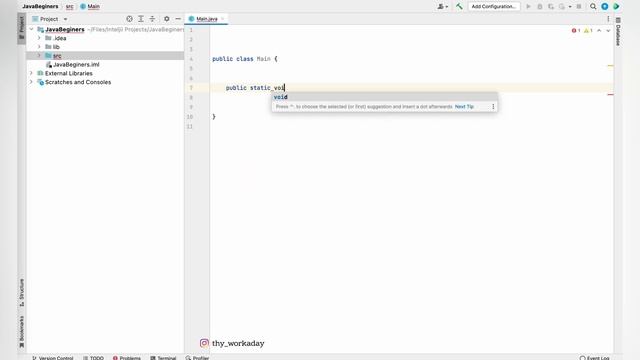This screenshot has height=360, width=640.
Task: Click Run with Coverage icon
Action: tap(551, 7)
